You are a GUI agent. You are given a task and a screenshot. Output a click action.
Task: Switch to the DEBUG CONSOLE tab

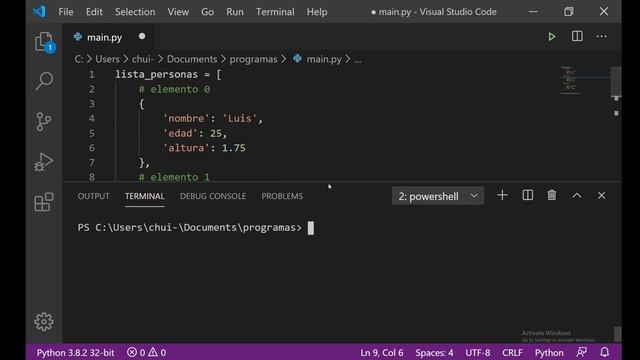tap(213, 196)
